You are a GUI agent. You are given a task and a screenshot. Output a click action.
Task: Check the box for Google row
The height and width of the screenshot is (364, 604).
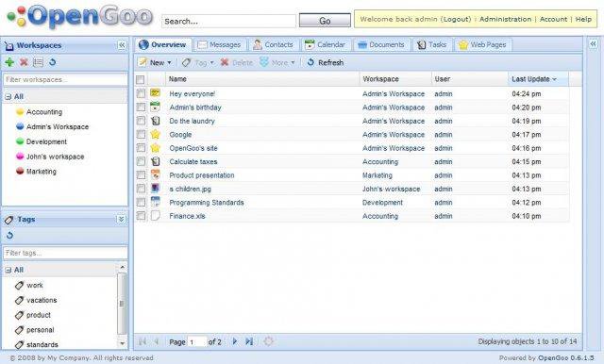pyautogui.click(x=141, y=134)
